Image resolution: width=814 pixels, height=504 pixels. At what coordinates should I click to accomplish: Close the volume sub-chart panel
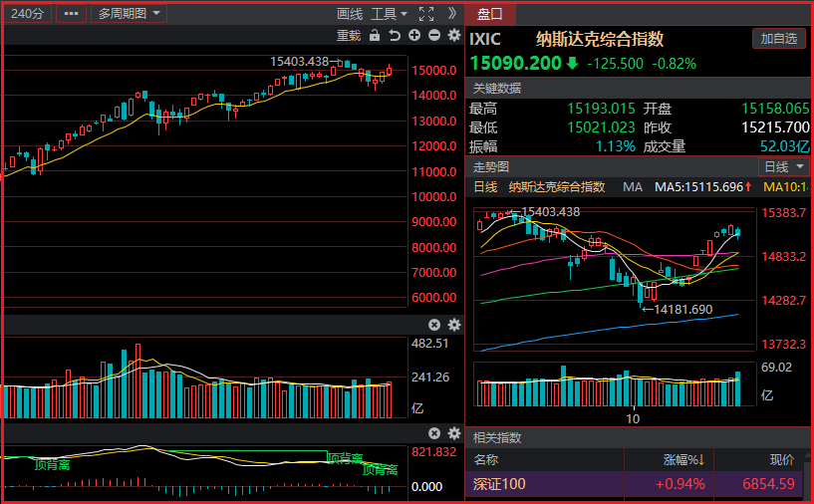(434, 325)
